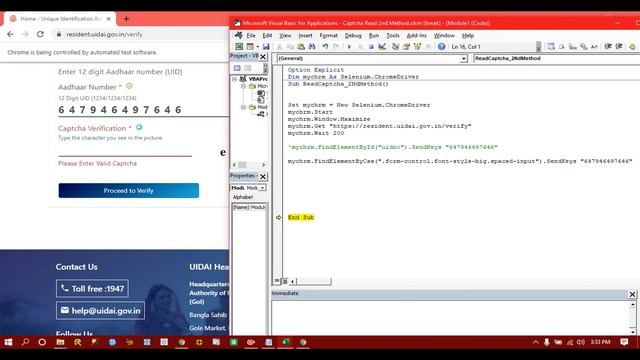Reset execution with the stop square icon
The height and width of the screenshot is (360, 640).
coord(371,47)
